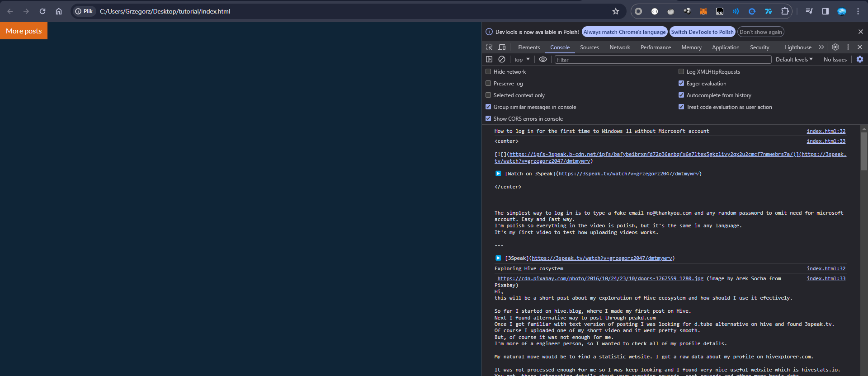Viewport: 868px width, 376px height.
Task: Open the blue sound-waves extension icon
Action: [x=736, y=11]
